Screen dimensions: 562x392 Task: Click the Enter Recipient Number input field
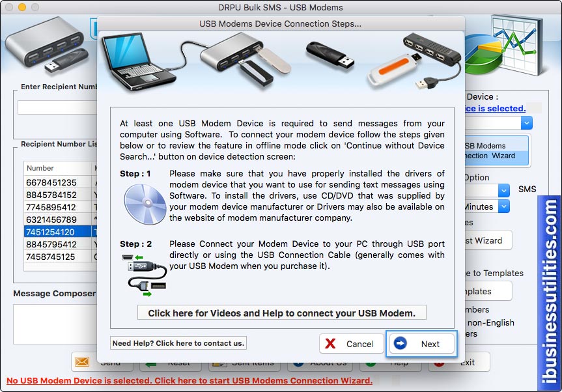(x=57, y=107)
